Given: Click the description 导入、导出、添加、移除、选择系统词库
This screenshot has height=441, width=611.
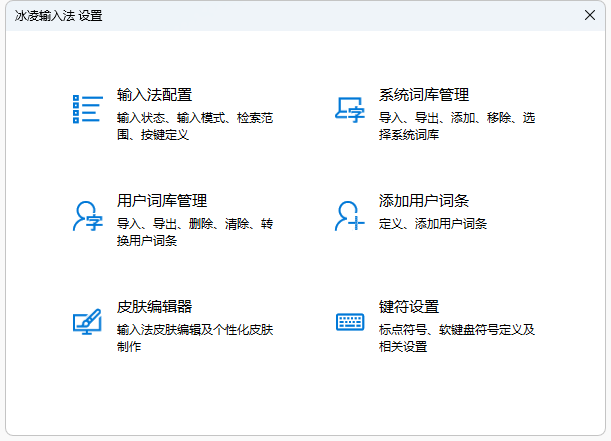Looking at the screenshot, I should pyautogui.click(x=456, y=126).
